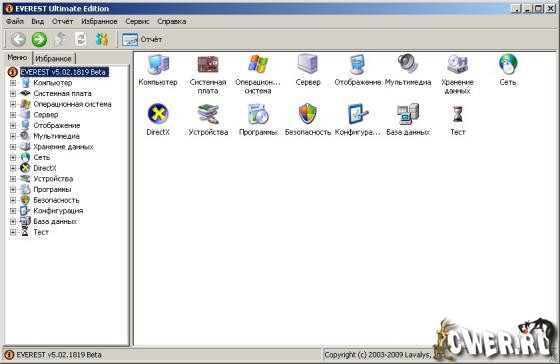
Task: Expand the Устройства tree node
Action: [x=13, y=179]
